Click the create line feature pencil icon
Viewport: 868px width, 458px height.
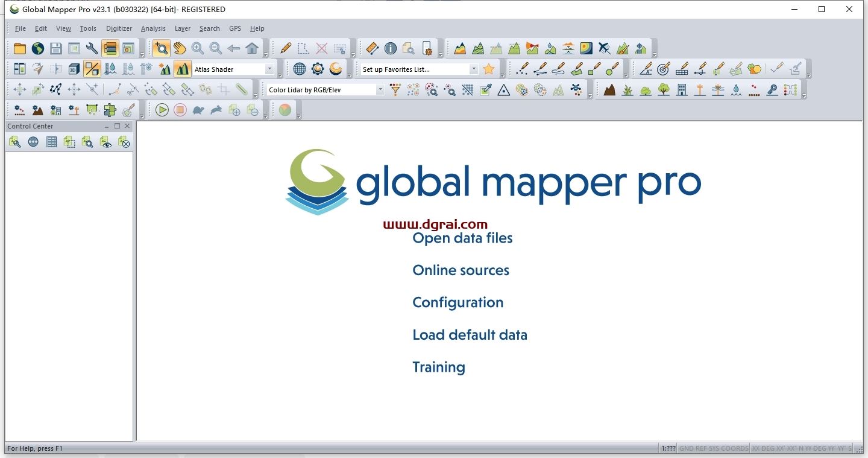point(541,69)
